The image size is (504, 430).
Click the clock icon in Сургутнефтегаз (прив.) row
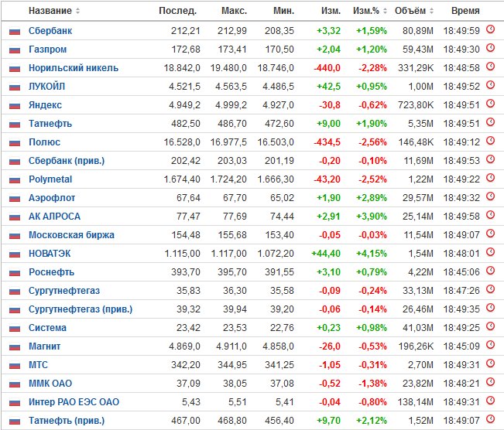(x=490, y=308)
